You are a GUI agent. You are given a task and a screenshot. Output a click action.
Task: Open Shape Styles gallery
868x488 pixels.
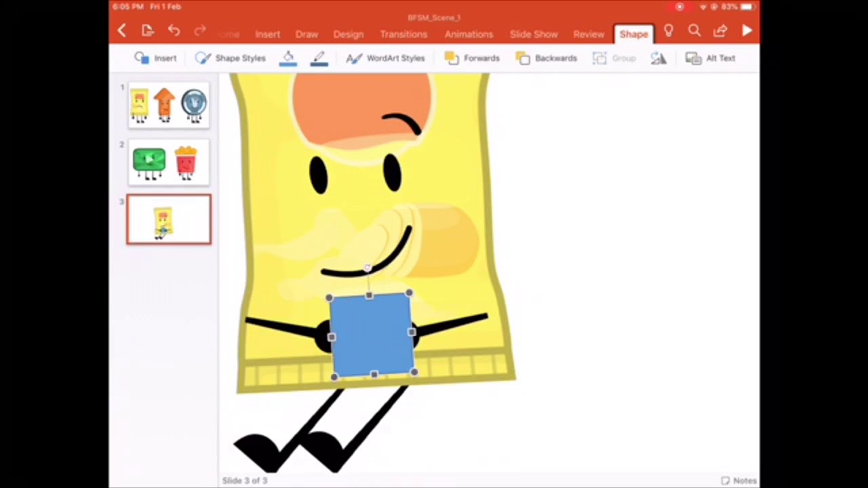(231, 58)
